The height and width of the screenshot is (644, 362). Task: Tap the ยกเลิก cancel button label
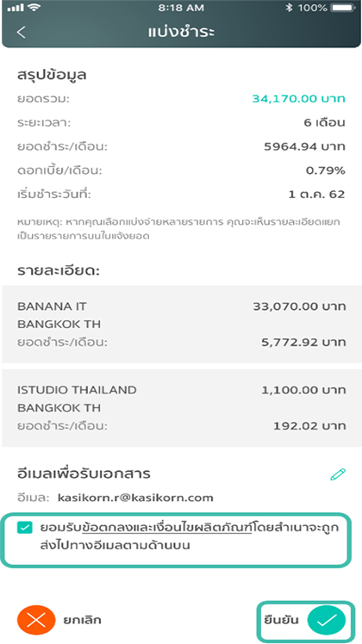82,620
